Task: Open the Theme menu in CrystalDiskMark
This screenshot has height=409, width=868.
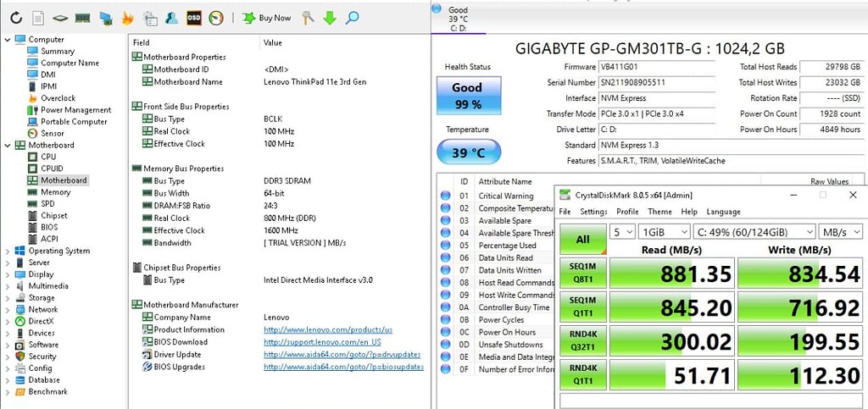Action: [x=659, y=212]
